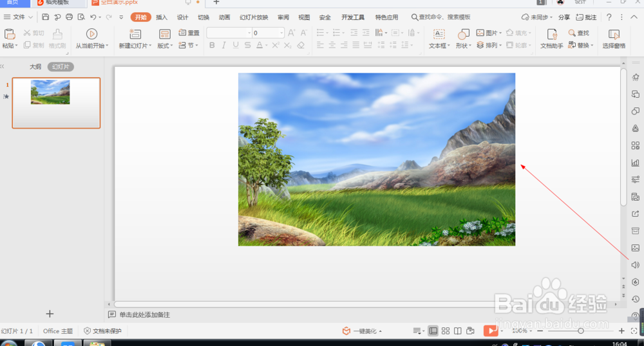644x346 pixels.
Task: Expand the Arrange (排列) dropdown
Action: (x=500, y=45)
